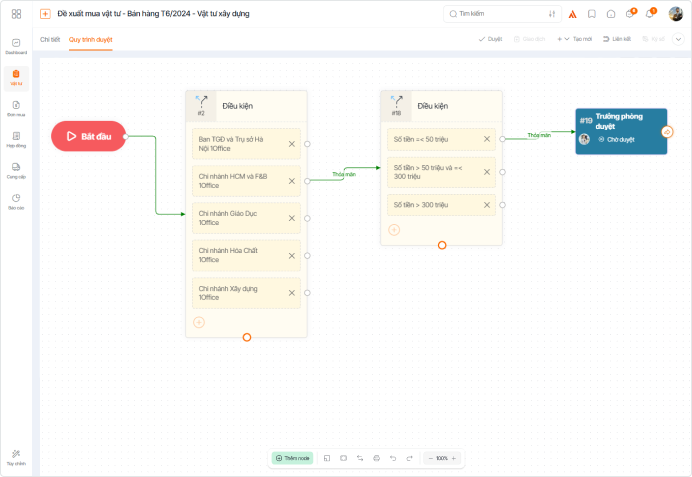Remove Chi nhánh Hóa Chất condition

click(x=292, y=255)
